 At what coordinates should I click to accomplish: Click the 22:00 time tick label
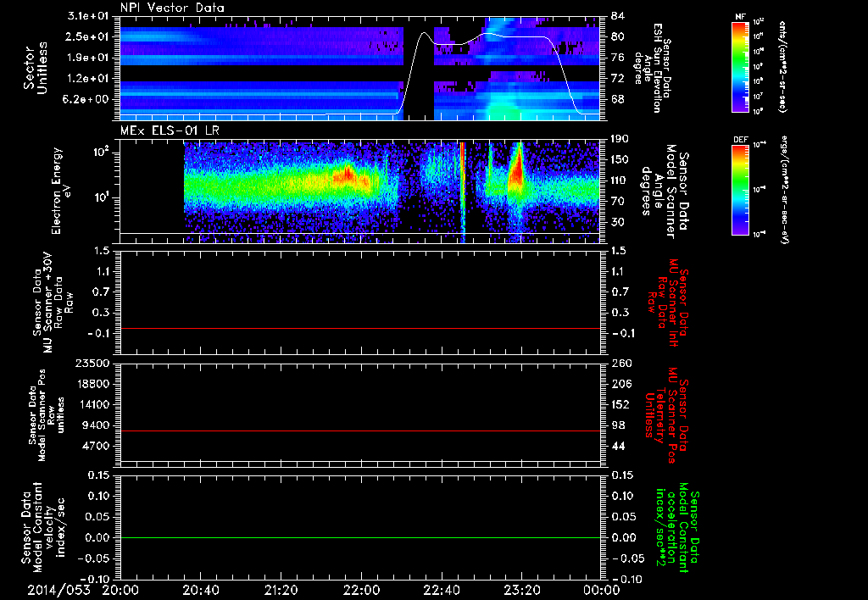coord(361,590)
